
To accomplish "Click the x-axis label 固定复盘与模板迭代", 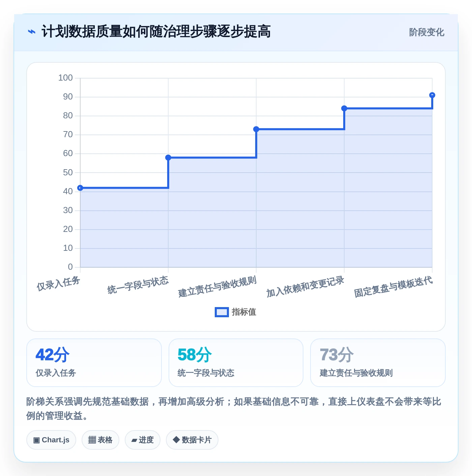I will (x=393, y=287).
